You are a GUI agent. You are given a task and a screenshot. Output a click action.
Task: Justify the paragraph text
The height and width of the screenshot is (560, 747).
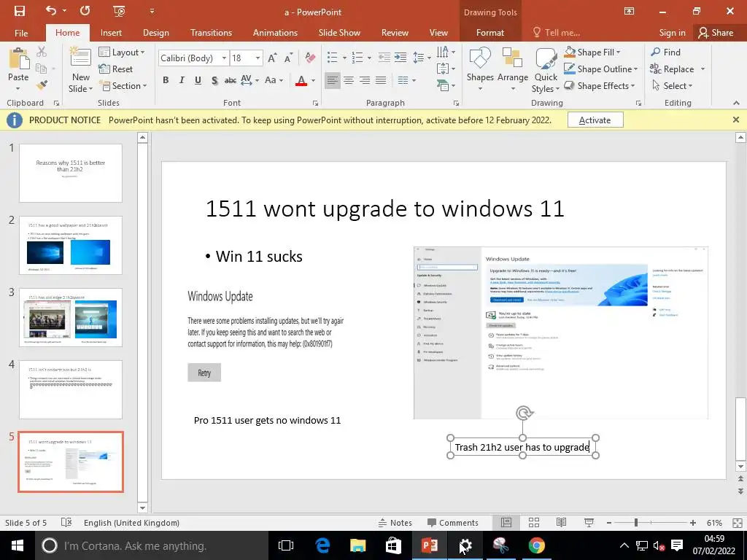(381, 80)
